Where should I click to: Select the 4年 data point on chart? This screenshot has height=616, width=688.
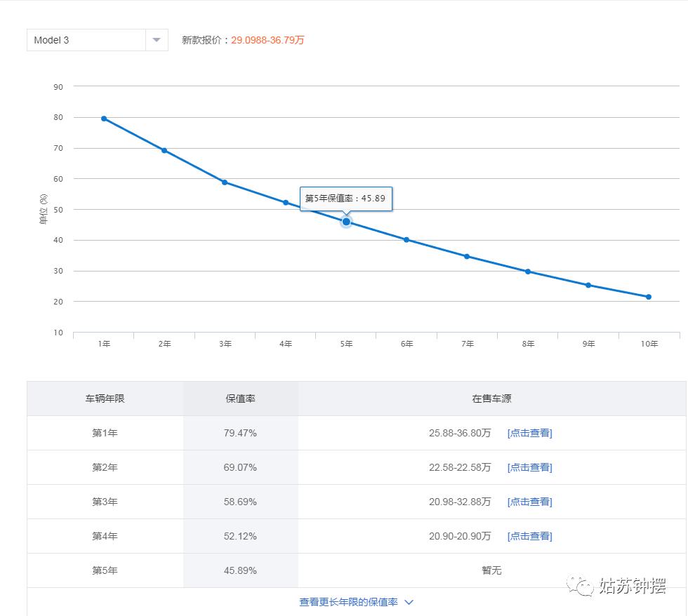coord(286,203)
